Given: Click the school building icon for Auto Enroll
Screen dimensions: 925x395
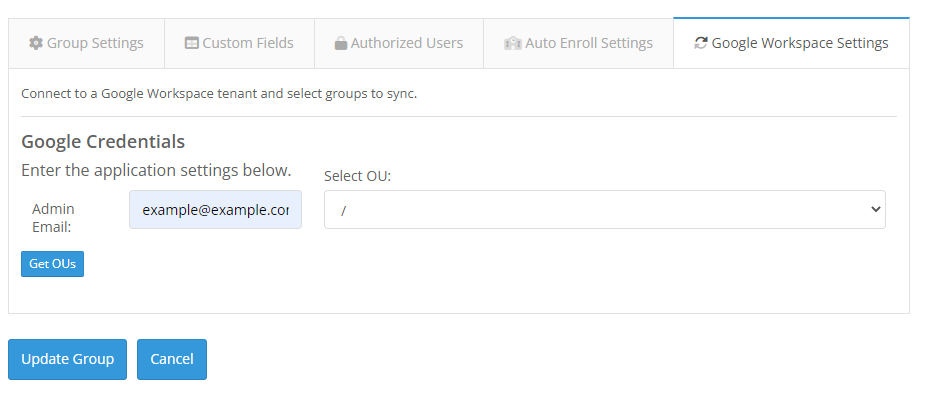Looking at the screenshot, I should [512, 43].
